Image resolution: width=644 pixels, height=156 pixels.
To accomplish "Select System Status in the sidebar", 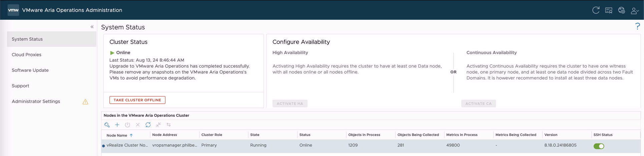I will pos(51,39).
